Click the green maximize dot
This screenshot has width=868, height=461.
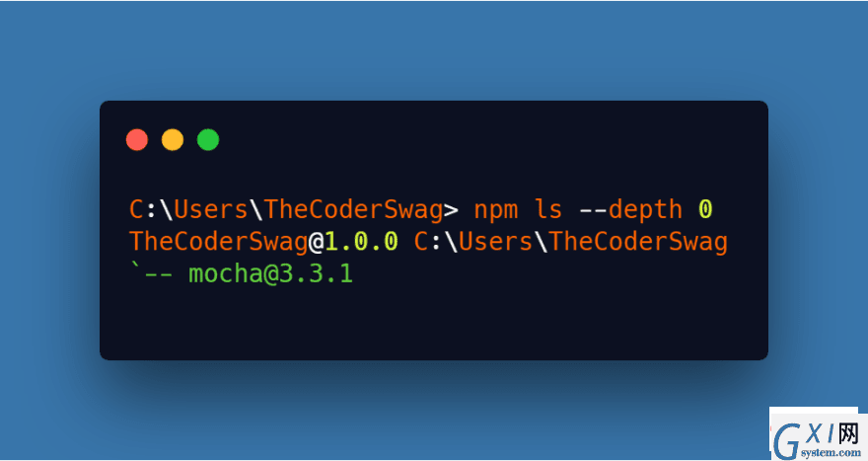point(208,139)
